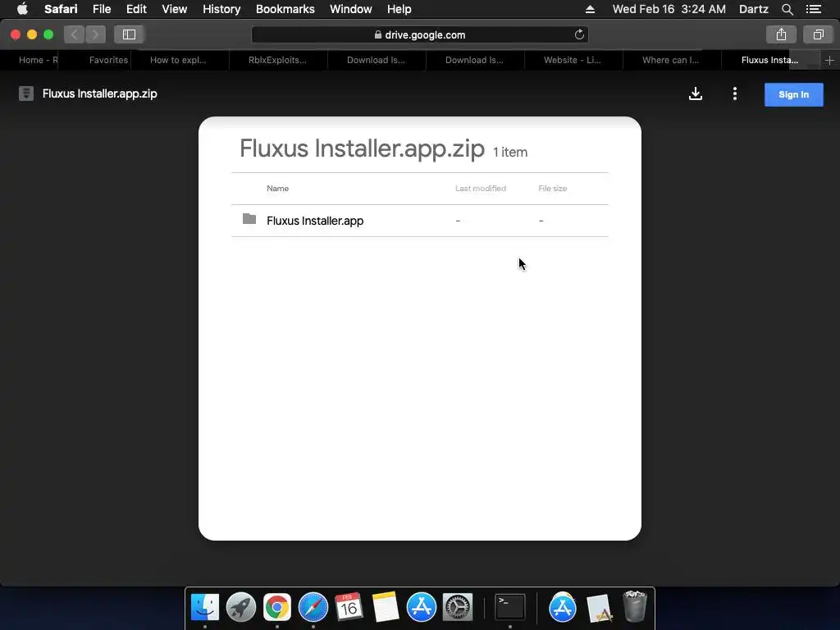Open the Fluxus Installer.app folder row
840x630 pixels.
tap(419, 221)
